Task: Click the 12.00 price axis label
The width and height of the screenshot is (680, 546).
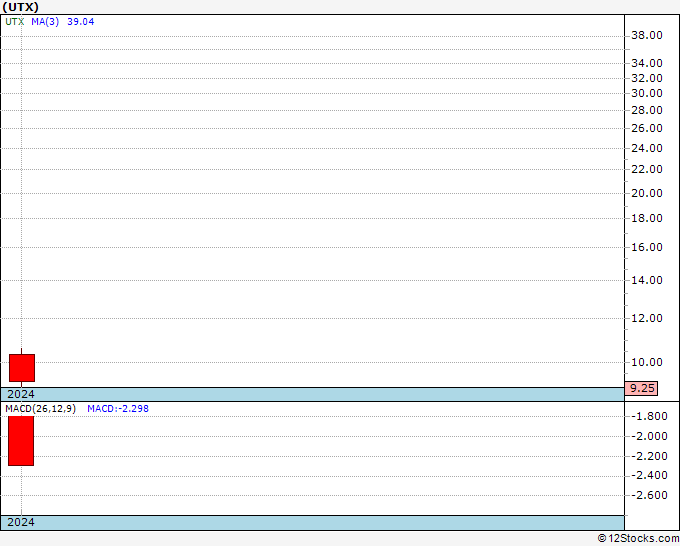Action: pos(647,318)
